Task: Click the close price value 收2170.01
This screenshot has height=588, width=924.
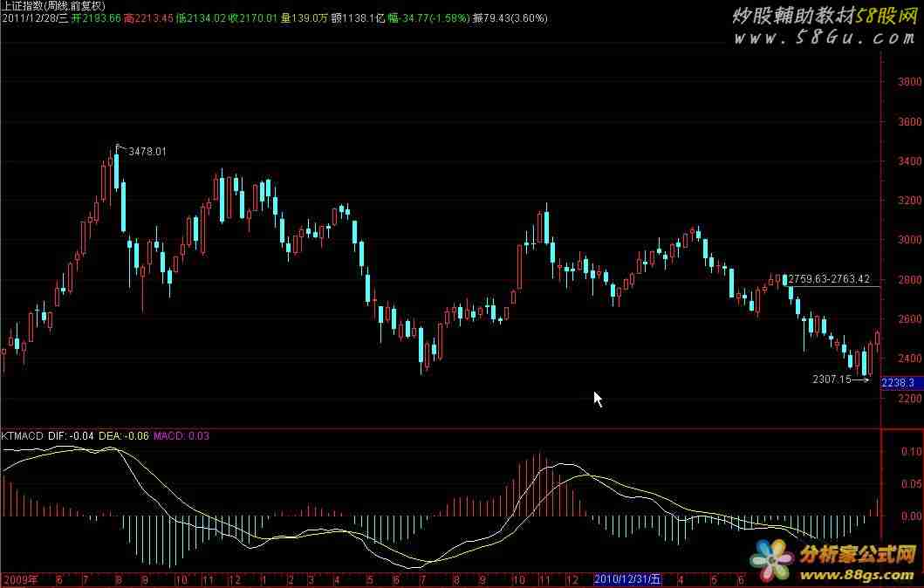Action: click(x=253, y=18)
